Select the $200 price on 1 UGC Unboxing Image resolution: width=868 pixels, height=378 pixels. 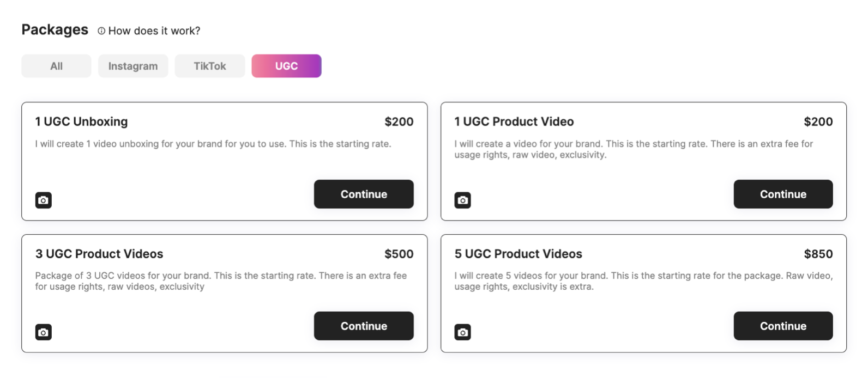pos(399,121)
